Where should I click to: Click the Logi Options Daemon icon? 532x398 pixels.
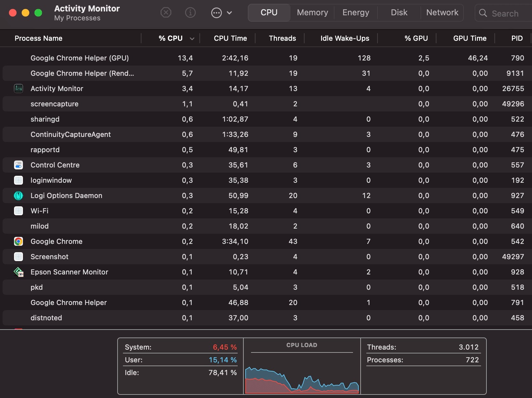[x=18, y=195]
